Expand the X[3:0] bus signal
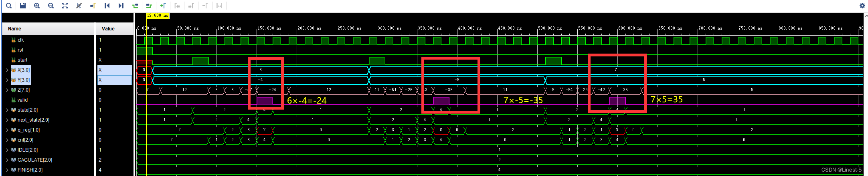Image resolution: width=868 pixels, height=176 pixels. (7, 70)
